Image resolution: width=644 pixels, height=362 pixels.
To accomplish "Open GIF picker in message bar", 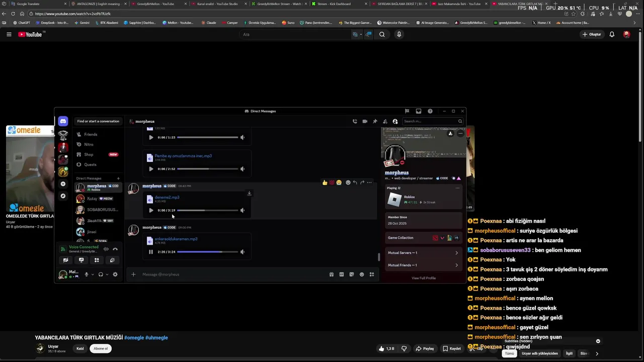I will click(x=342, y=275).
